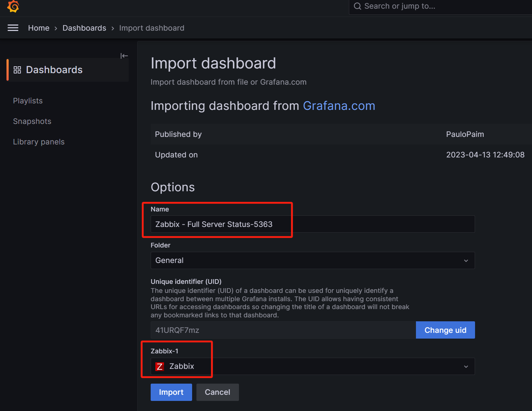The width and height of the screenshot is (532, 411).
Task: Open the hamburger navigation menu
Action: click(x=13, y=28)
